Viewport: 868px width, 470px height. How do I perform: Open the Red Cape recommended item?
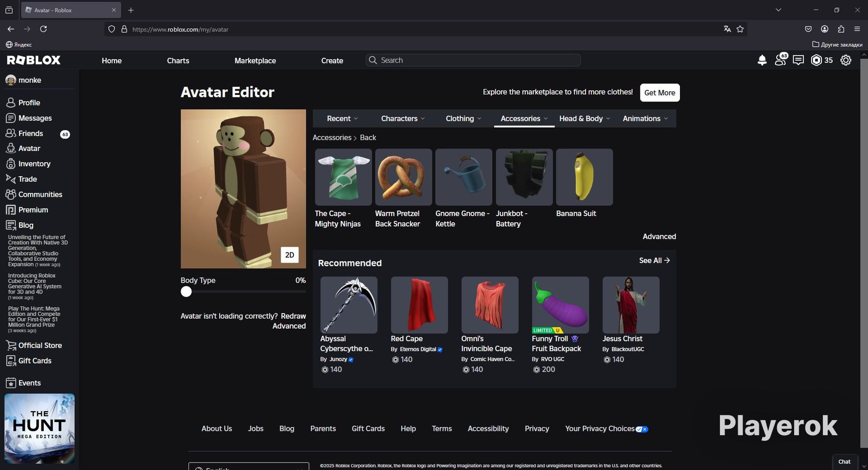point(419,305)
